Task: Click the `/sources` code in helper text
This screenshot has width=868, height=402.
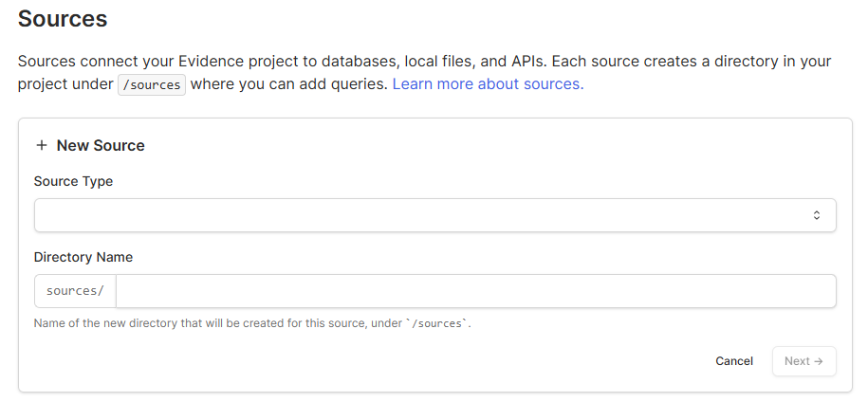Action: tap(437, 323)
